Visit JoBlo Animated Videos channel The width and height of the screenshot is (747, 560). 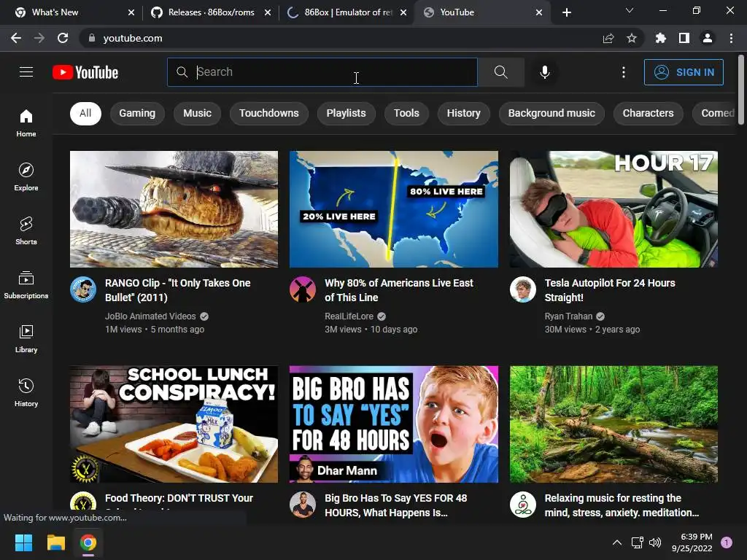pyautogui.click(x=150, y=316)
